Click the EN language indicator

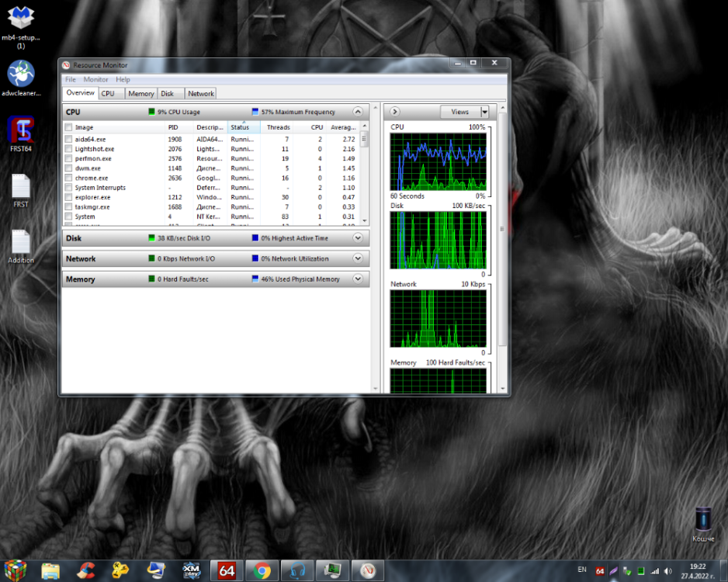coord(582,570)
